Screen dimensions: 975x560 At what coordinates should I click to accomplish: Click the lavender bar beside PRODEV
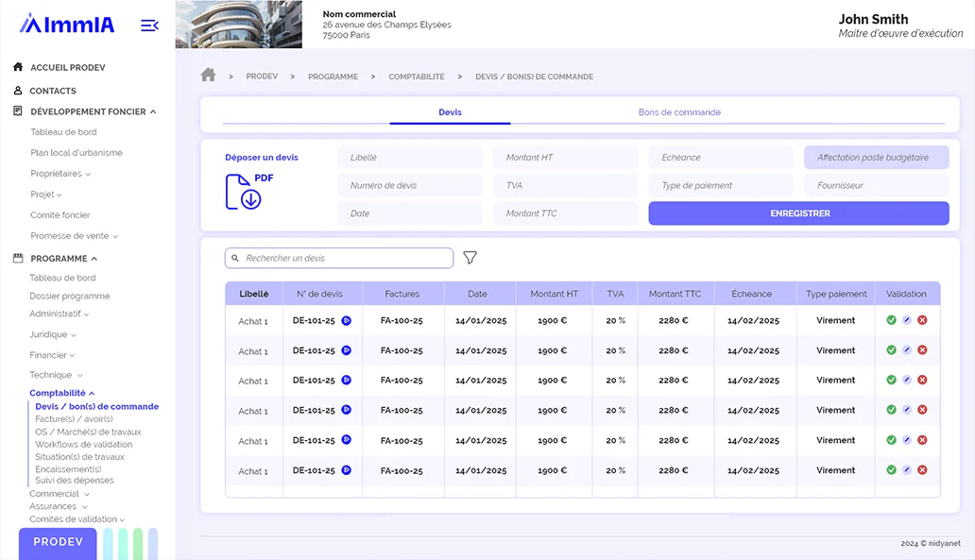[153, 544]
